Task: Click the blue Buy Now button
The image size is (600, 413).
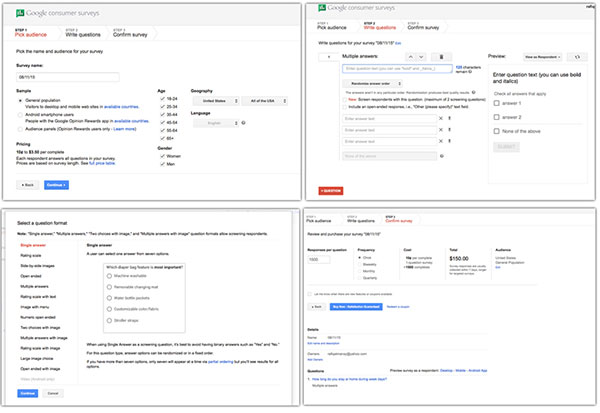Action: click(x=356, y=307)
